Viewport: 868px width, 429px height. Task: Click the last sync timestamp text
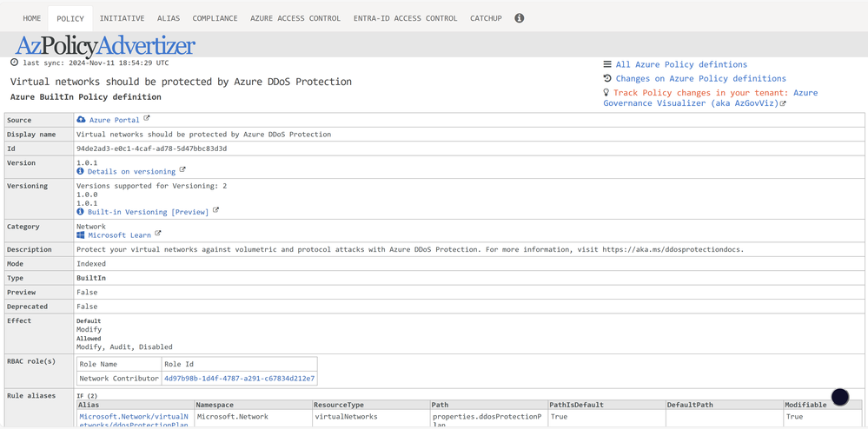(96, 63)
